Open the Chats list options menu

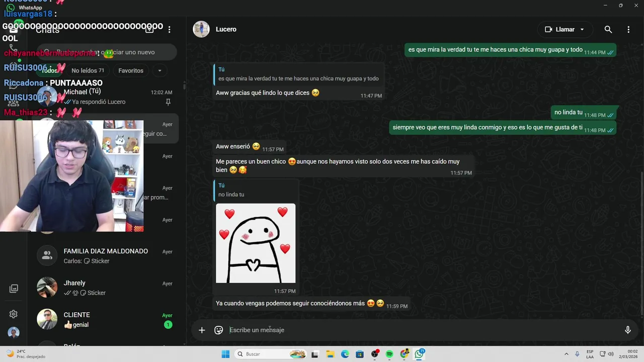pos(170,30)
